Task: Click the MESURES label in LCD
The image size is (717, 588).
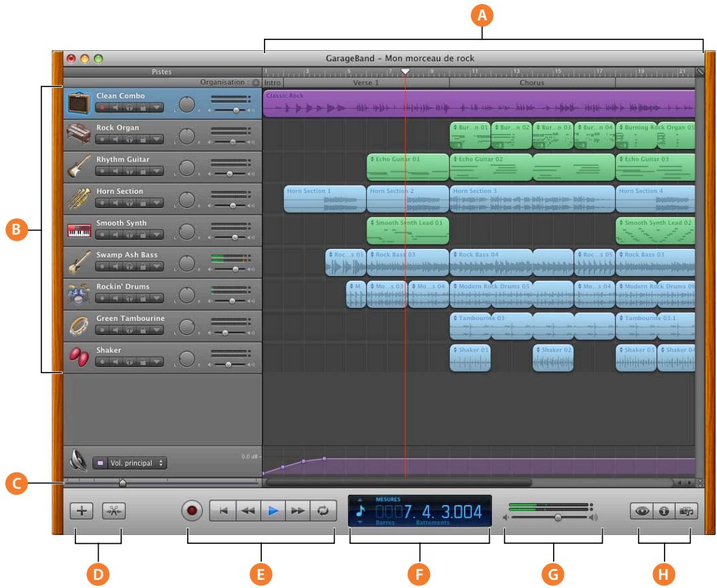Action: coord(388,500)
